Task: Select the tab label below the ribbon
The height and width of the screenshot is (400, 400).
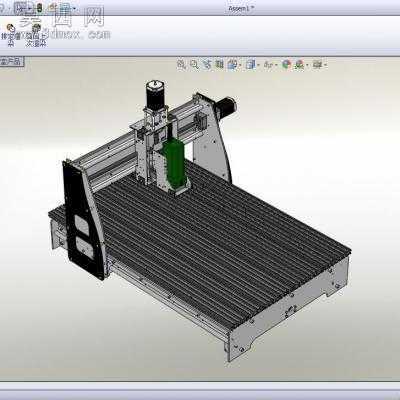Action: tap(11, 62)
